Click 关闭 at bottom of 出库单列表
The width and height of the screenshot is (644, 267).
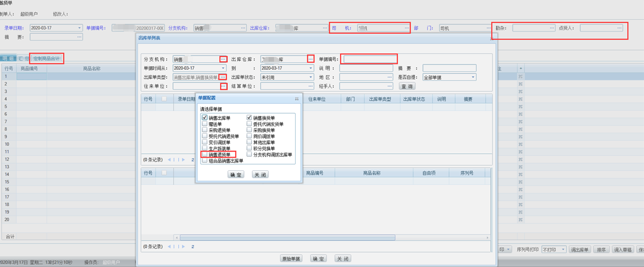pos(342,259)
